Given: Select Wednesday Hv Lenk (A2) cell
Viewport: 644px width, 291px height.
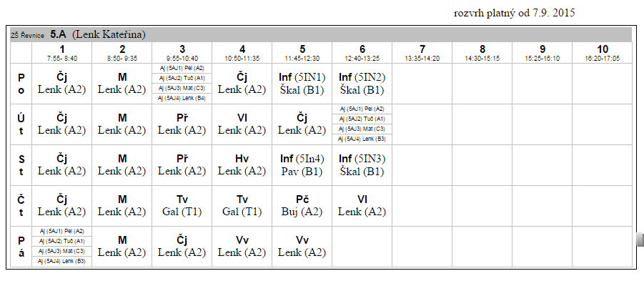Looking at the screenshot, I should click(x=242, y=165).
